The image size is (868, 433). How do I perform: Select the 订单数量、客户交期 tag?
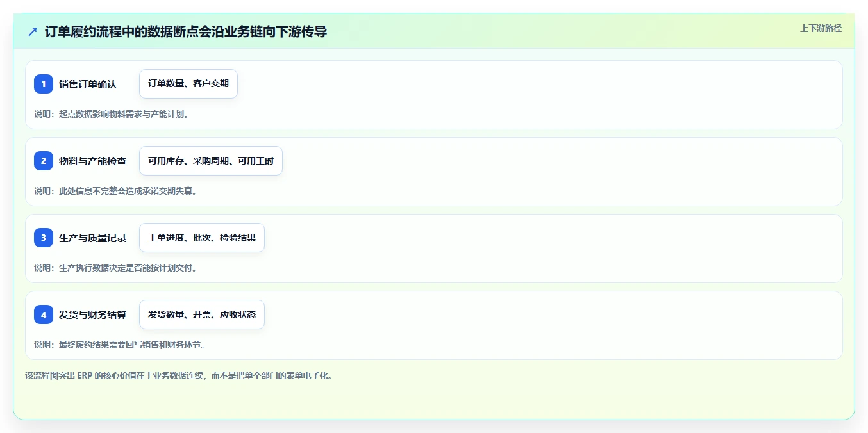click(188, 84)
